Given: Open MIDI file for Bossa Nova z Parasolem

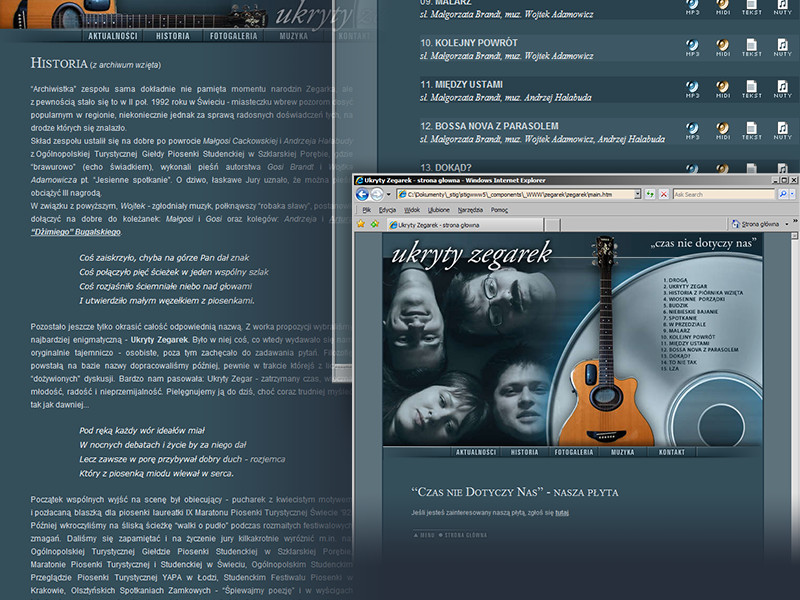Looking at the screenshot, I should pos(722,131).
